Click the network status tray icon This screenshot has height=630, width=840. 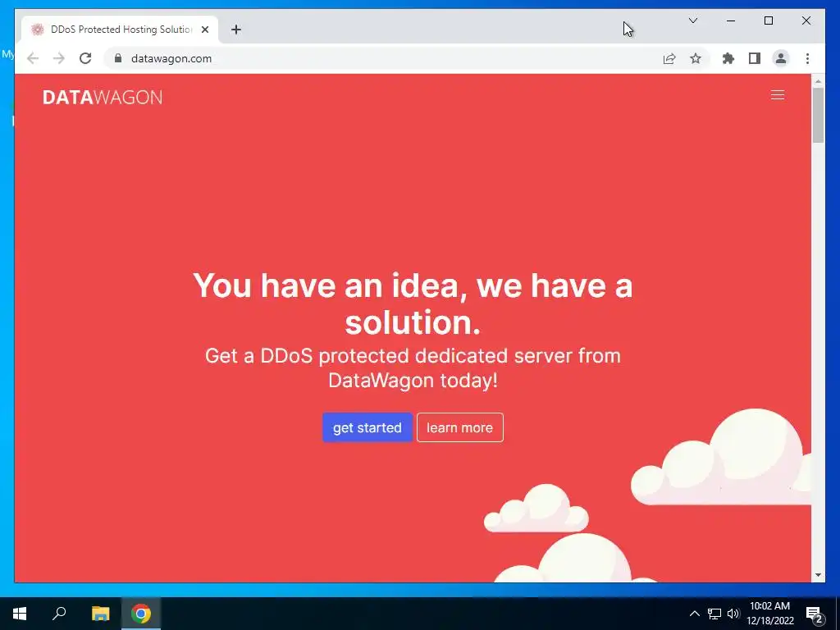click(x=714, y=614)
